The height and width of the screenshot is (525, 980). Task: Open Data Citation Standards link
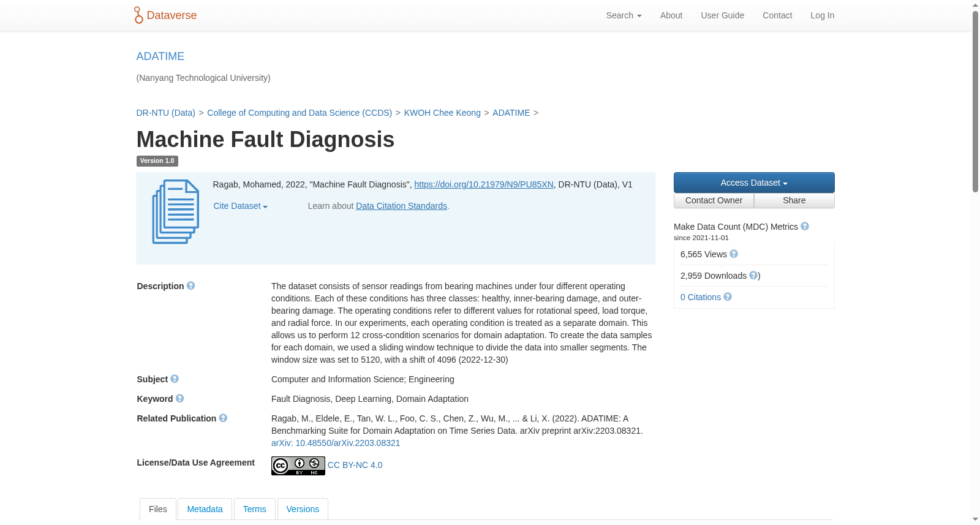402,206
